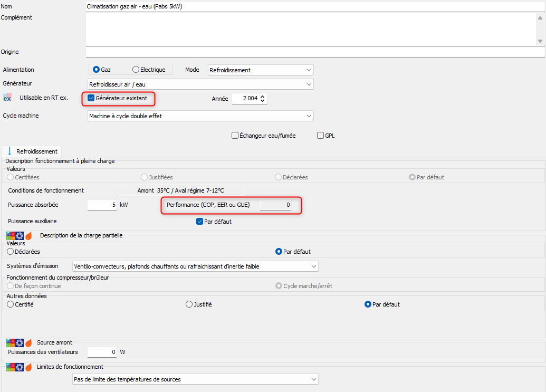Open the Générateur dropdown showing Refroidisseur air / eau
The image size is (546, 392).
[200, 84]
